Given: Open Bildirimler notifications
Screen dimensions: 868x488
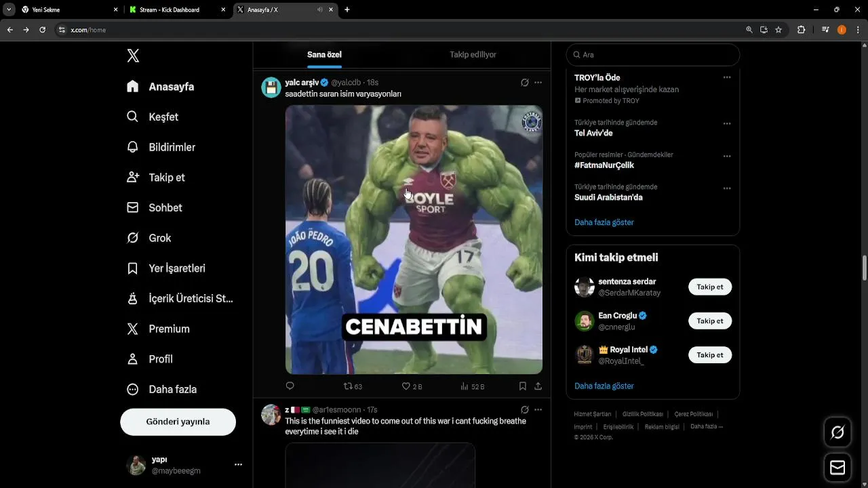Looking at the screenshot, I should [161, 147].
